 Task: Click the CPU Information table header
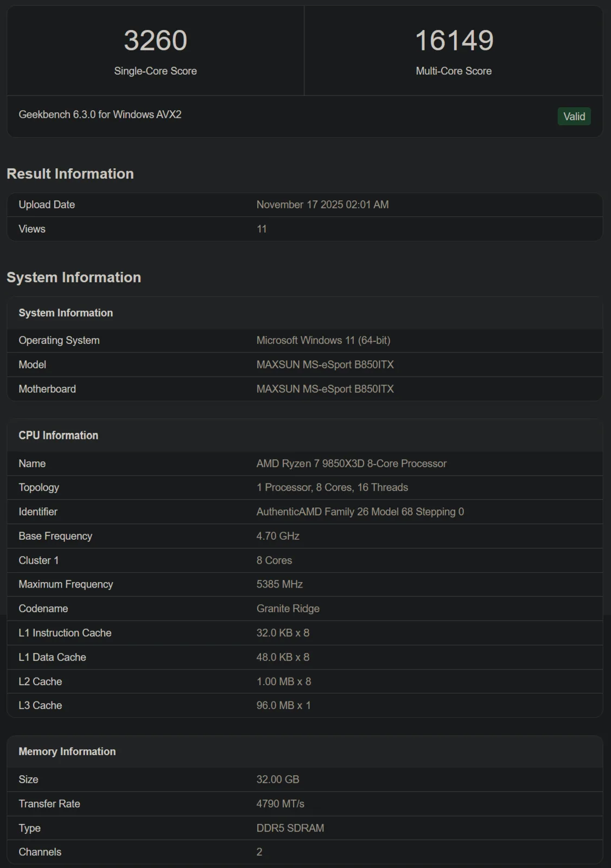point(59,436)
